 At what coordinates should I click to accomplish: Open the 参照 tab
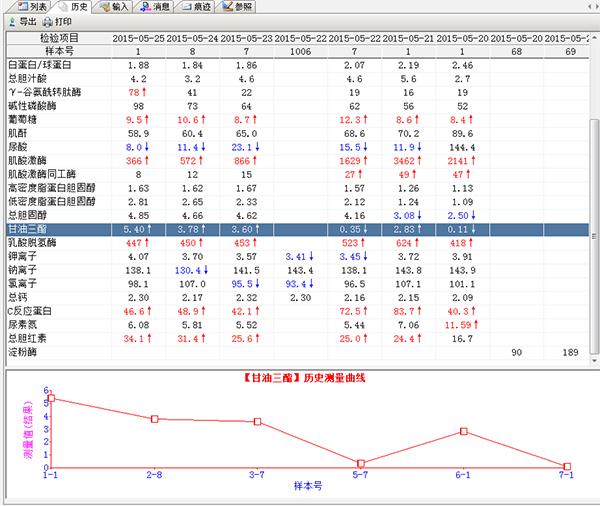pyautogui.click(x=236, y=6)
